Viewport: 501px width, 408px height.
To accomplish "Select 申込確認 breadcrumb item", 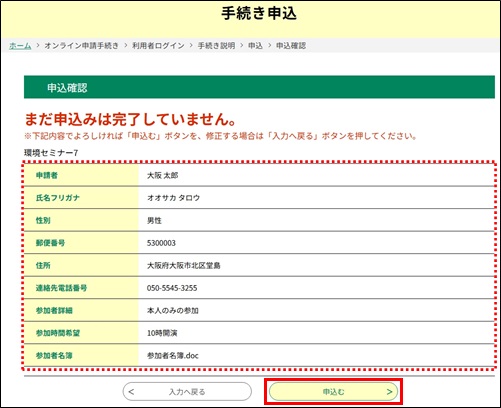I will (291, 46).
